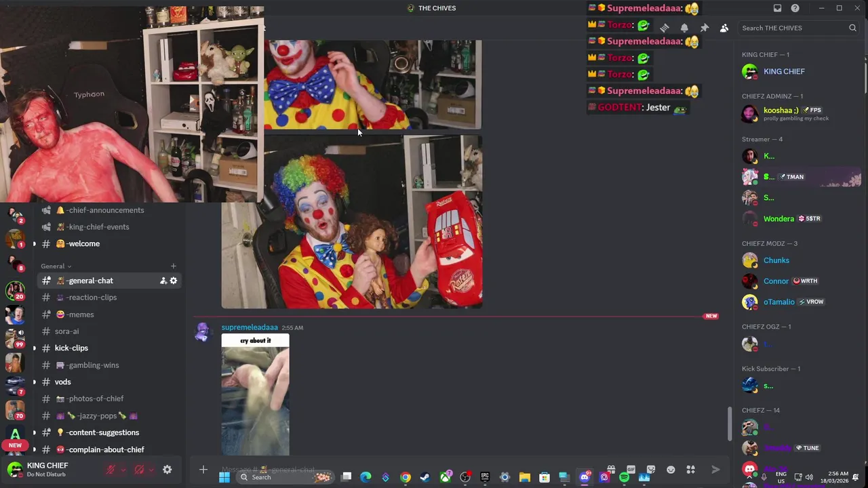Image resolution: width=868 pixels, height=488 pixels.
Task: Open the emoji picker
Action: [x=671, y=469]
